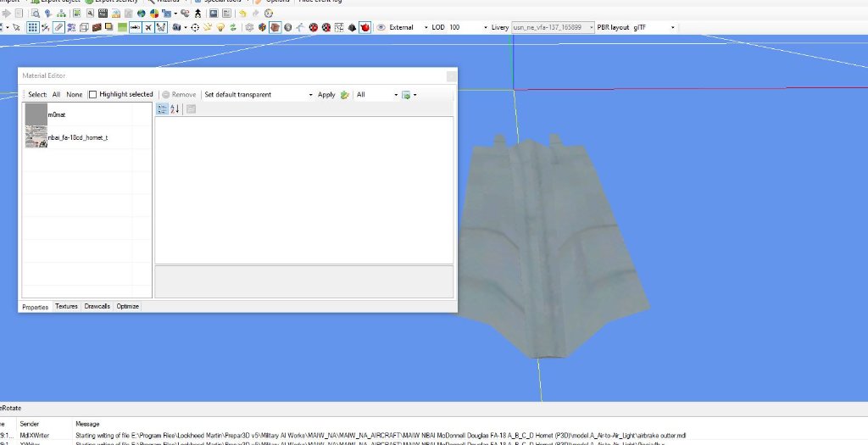Click Select None in Material Editor
This screenshot has width=868, height=445.
coord(75,95)
